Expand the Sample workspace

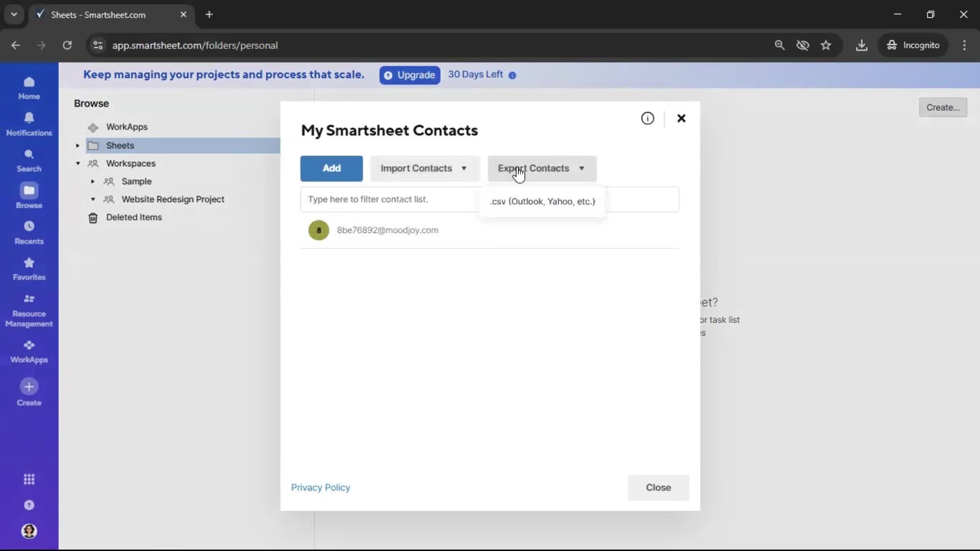[92, 181]
